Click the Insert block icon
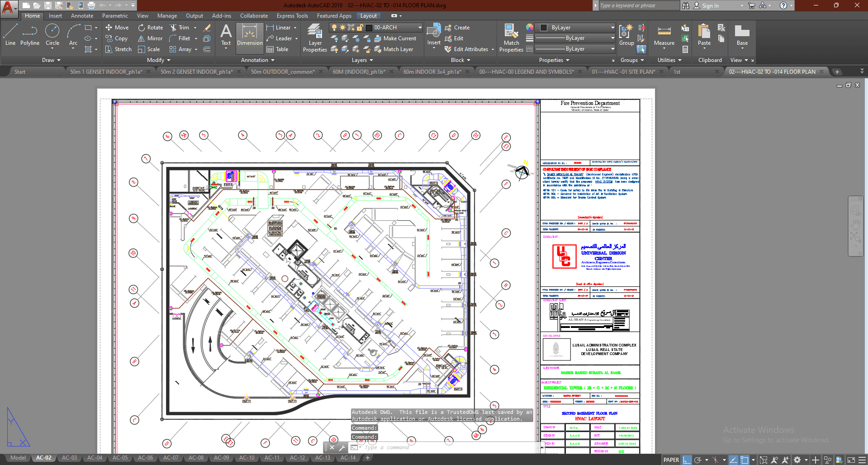 click(x=434, y=34)
